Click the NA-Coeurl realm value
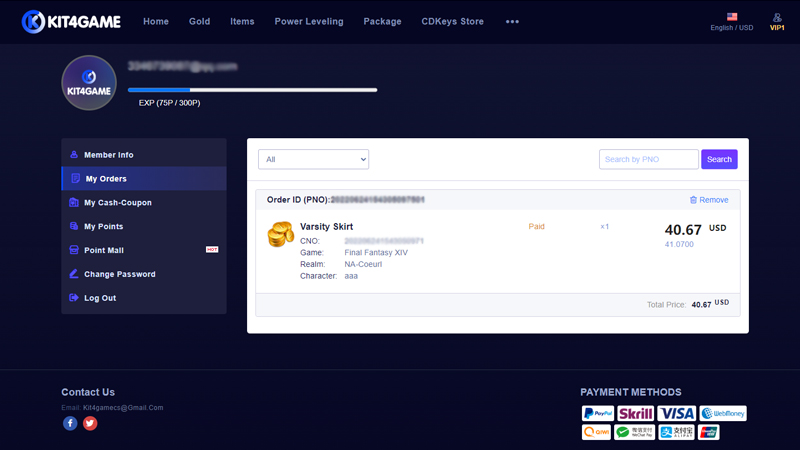The height and width of the screenshot is (450, 800). tap(363, 264)
